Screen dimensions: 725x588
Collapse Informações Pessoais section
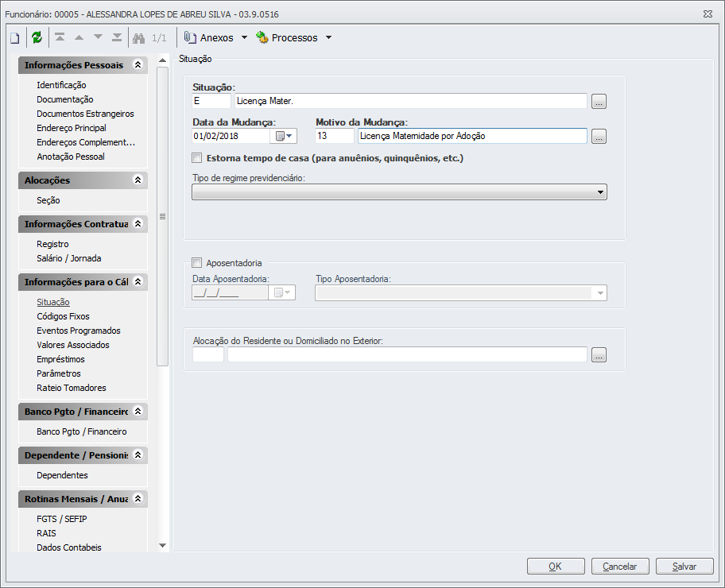pos(138,64)
